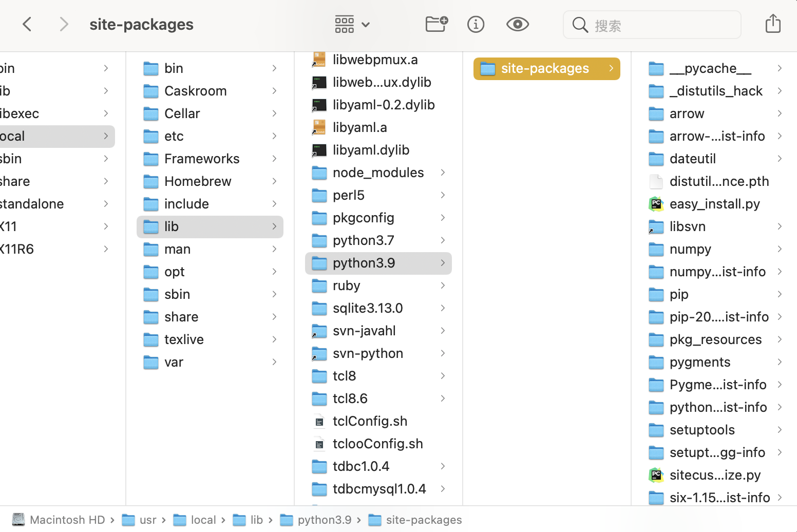Viewport: 797px width, 532px height.
Task: Expand the Homebrew folder chevron
Action: click(x=274, y=181)
